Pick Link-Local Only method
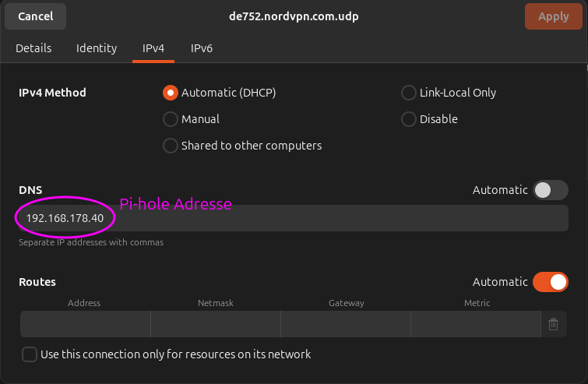The image size is (588, 384). point(409,93)
